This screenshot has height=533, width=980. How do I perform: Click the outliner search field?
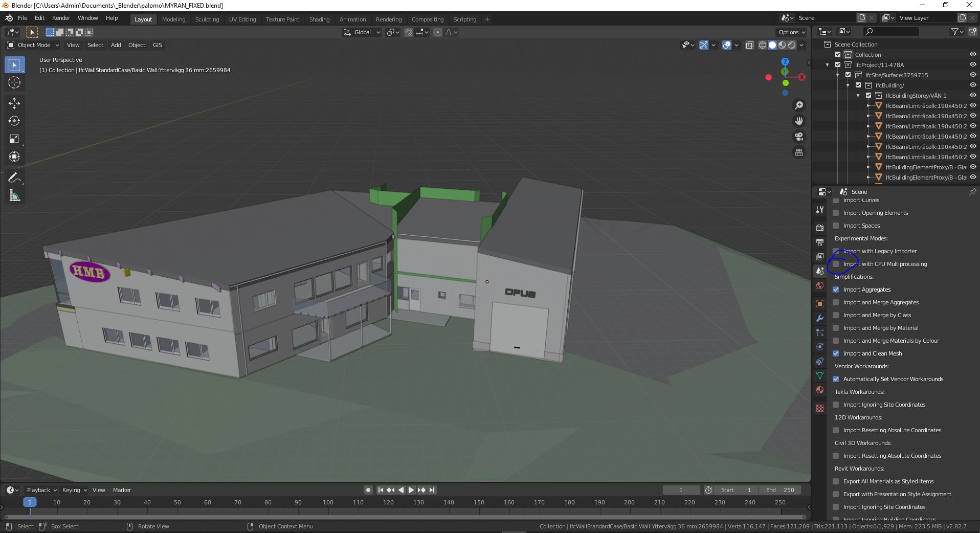890,32
